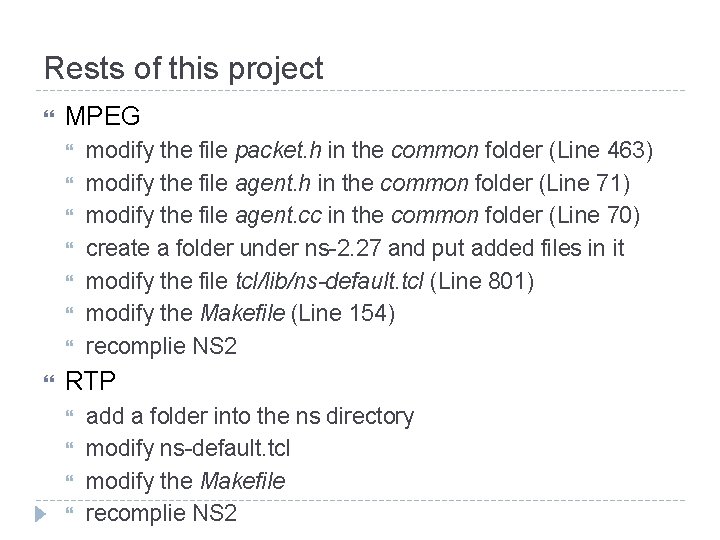The image size is (720, 540).
Task: Click 'modify the Makefile (Line 154)' text
Action: coord(241,314)
